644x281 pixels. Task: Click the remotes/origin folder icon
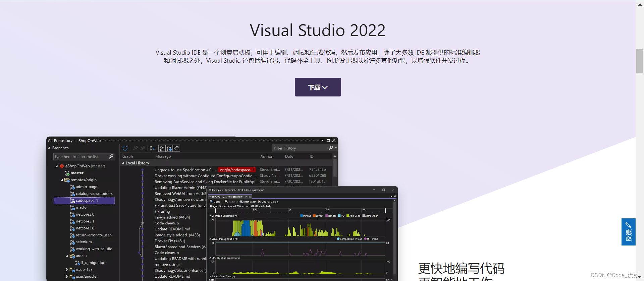click(67, 180)
